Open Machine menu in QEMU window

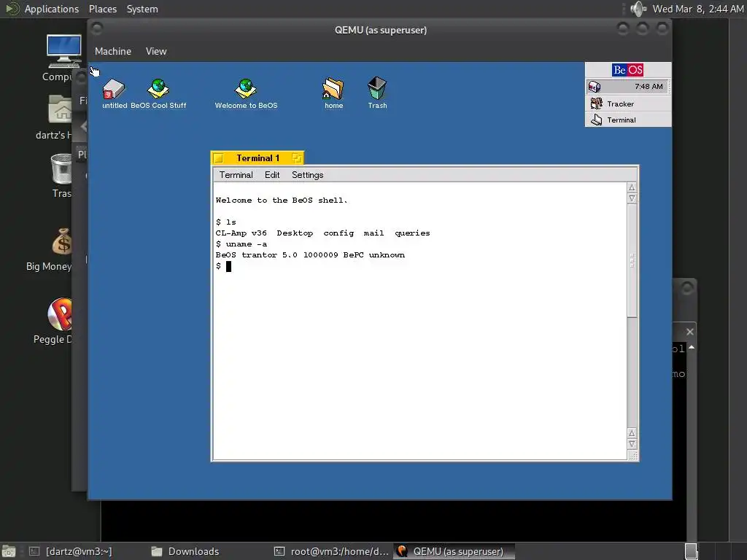(x=113, y=52)
